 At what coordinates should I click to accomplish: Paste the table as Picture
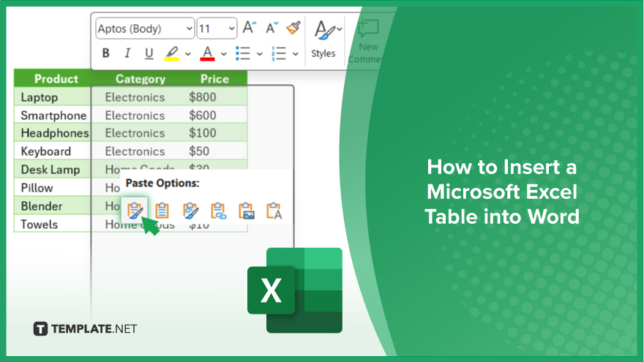coord(246,211)
